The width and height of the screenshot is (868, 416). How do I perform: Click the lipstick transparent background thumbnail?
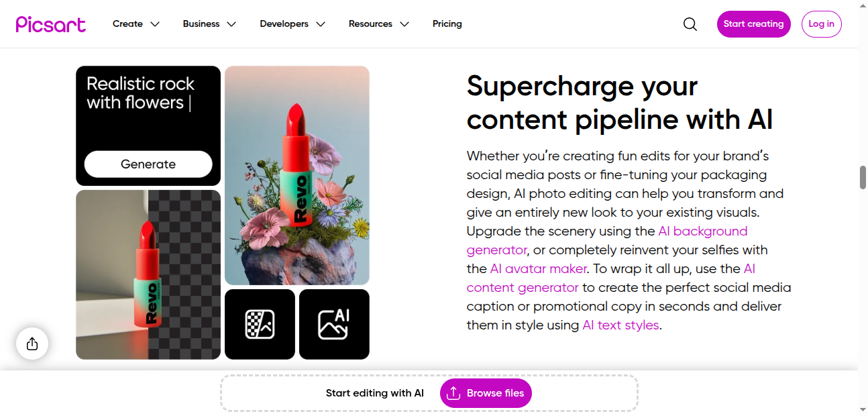(x=148, y=274)
